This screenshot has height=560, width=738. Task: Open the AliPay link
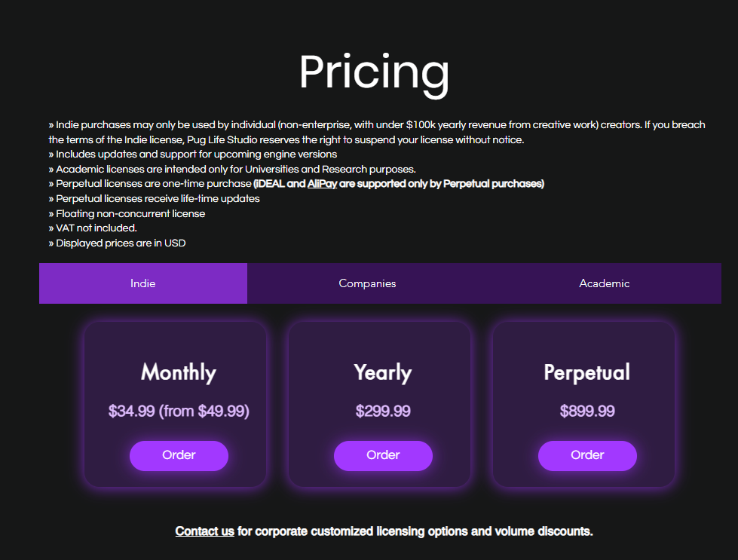(322, 184)
